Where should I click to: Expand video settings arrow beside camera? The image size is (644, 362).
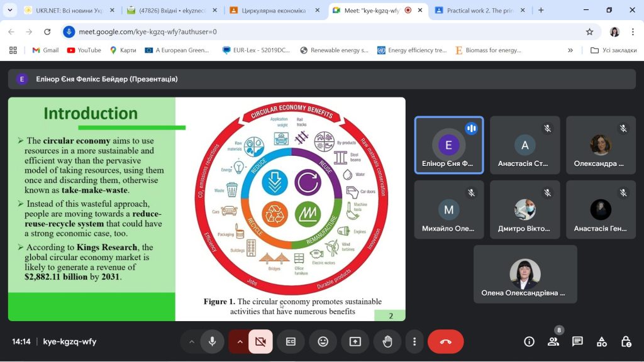click(x=240, y=341)
